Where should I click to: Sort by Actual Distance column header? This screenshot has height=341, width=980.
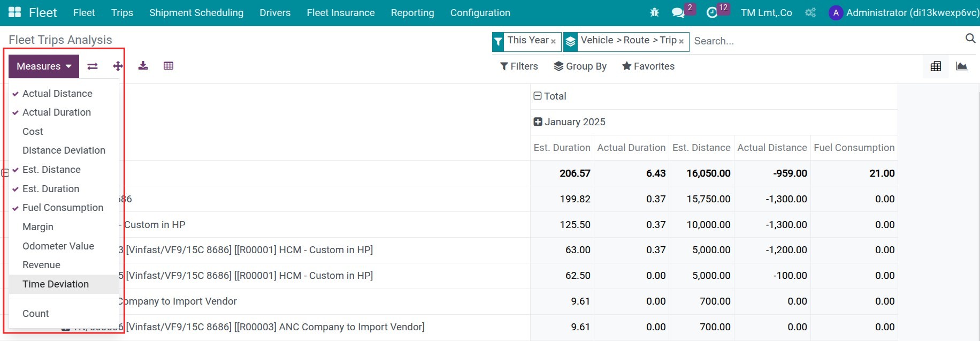click(772, 148)
